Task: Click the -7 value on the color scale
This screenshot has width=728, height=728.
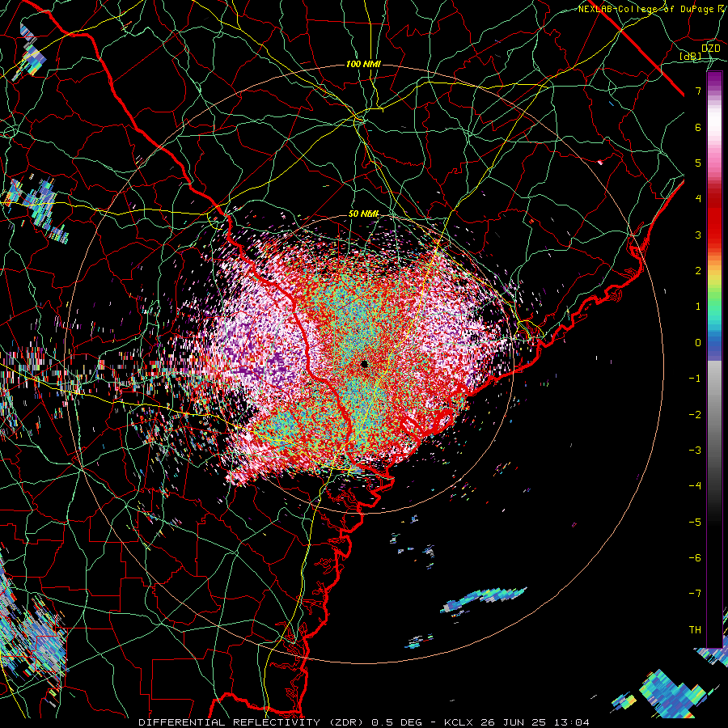Action: click(695, 594)
